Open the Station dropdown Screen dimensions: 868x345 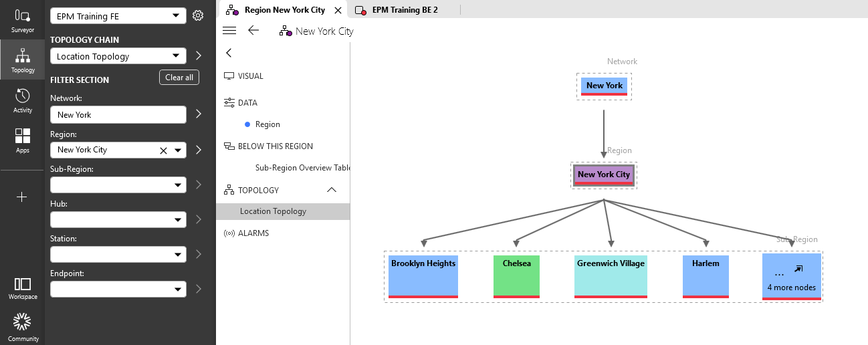click(118, 254)
